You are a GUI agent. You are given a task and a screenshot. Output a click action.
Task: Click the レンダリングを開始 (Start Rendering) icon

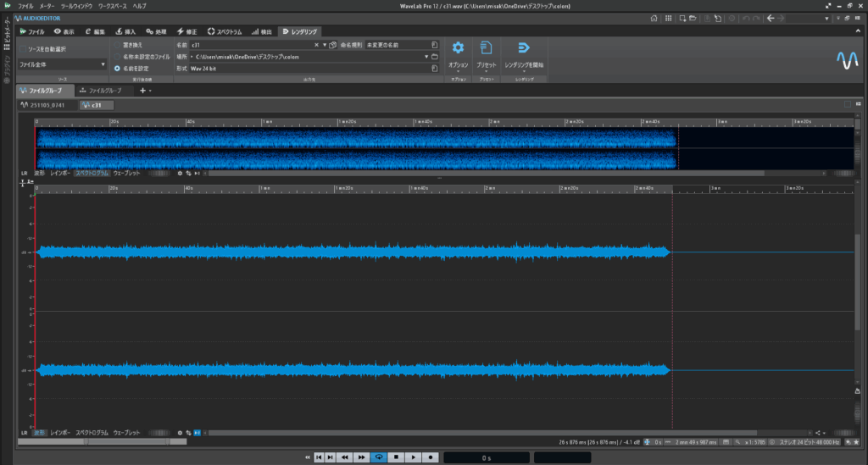coord(523,49)
